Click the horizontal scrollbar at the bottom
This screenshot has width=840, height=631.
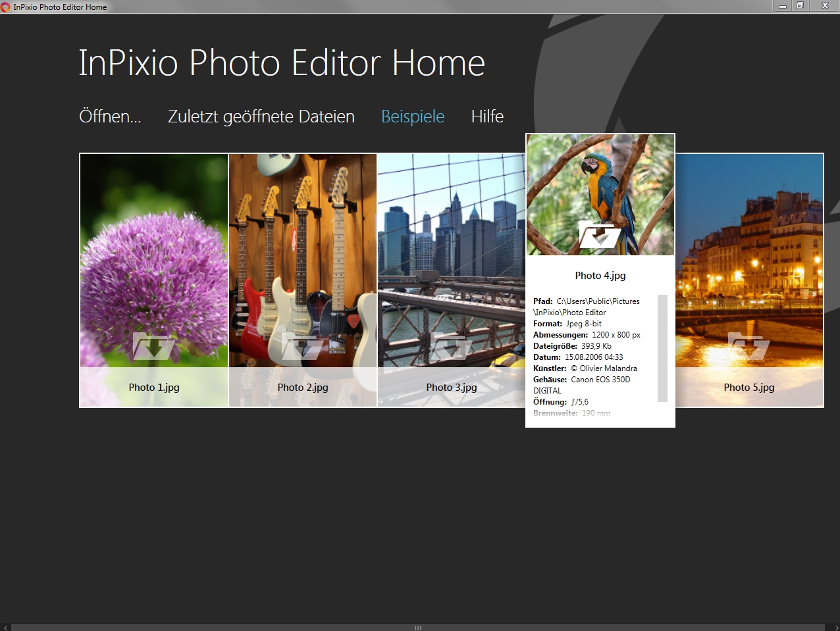pyautogui.click(x=417, y=628)
